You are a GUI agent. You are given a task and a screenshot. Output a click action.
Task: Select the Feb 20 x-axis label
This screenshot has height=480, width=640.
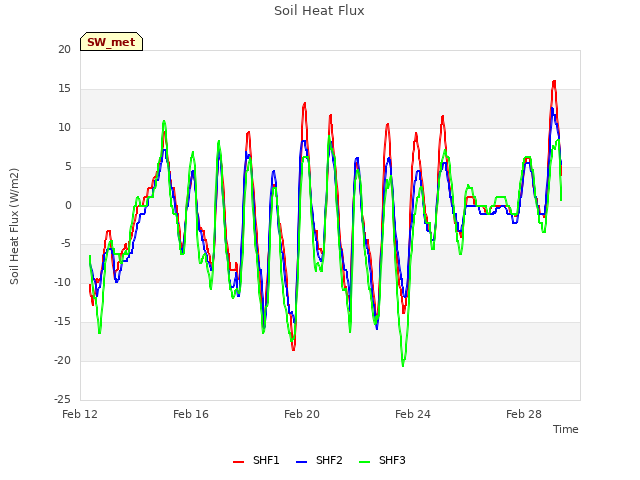click(302, 414)
